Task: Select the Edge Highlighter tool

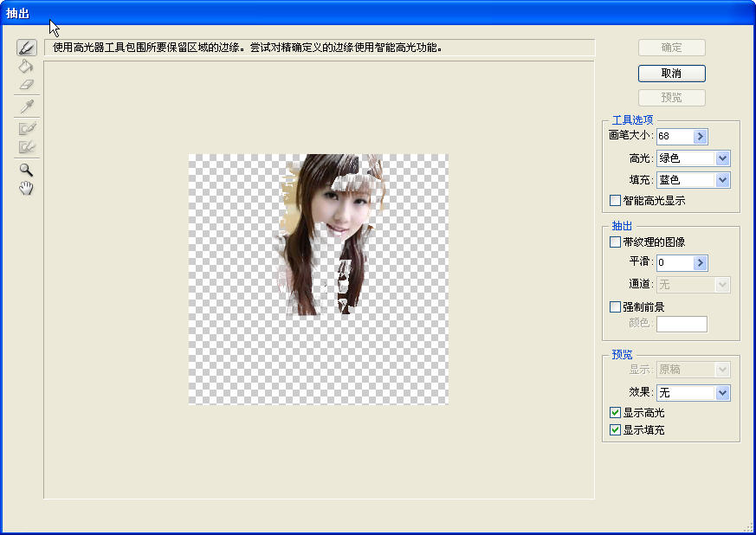Action: [26, 48]
